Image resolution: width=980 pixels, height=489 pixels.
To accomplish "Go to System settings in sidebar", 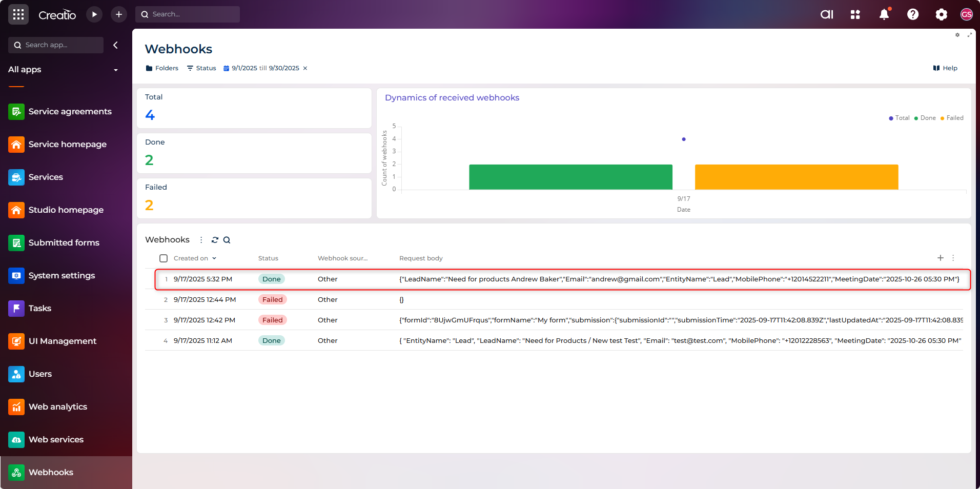I will 62,275.
